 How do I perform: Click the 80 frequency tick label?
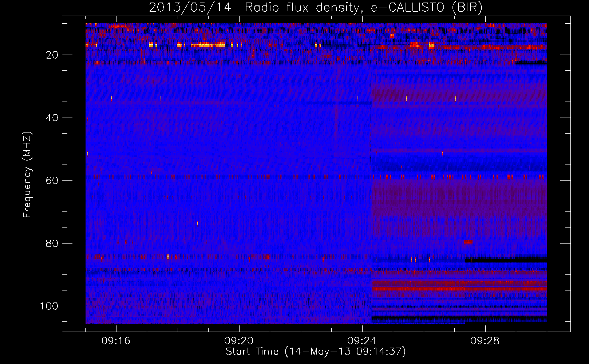[52, 243]
